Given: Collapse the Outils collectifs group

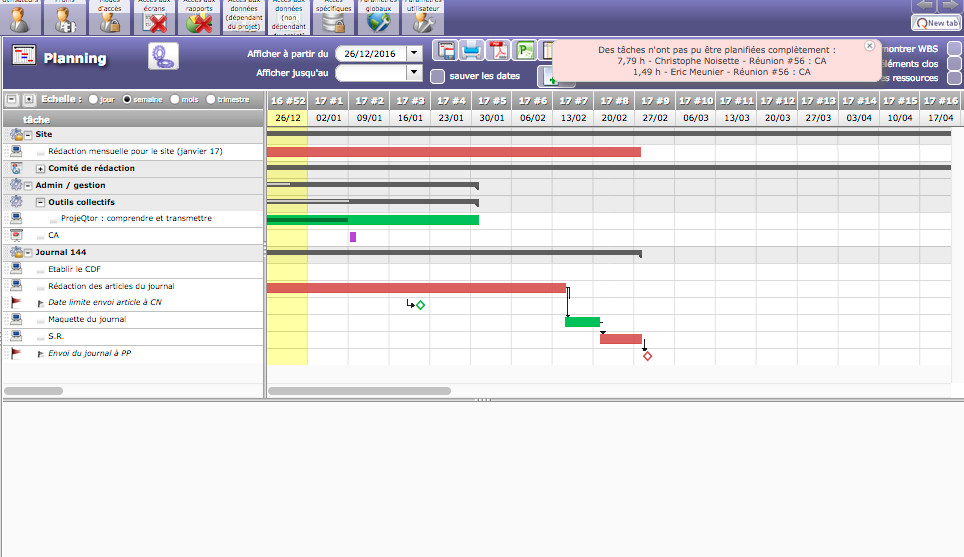Looking at the screenshot, I should 41,202.
